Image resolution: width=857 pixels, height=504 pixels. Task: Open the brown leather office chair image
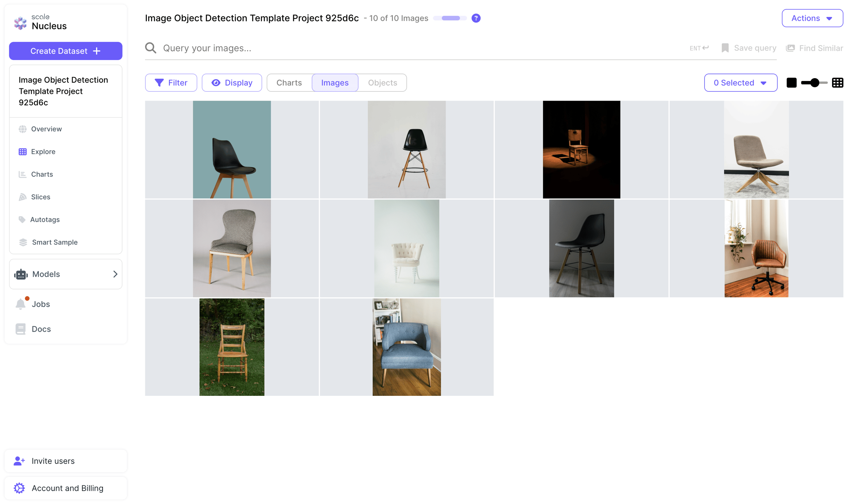(x=756, y=248)
